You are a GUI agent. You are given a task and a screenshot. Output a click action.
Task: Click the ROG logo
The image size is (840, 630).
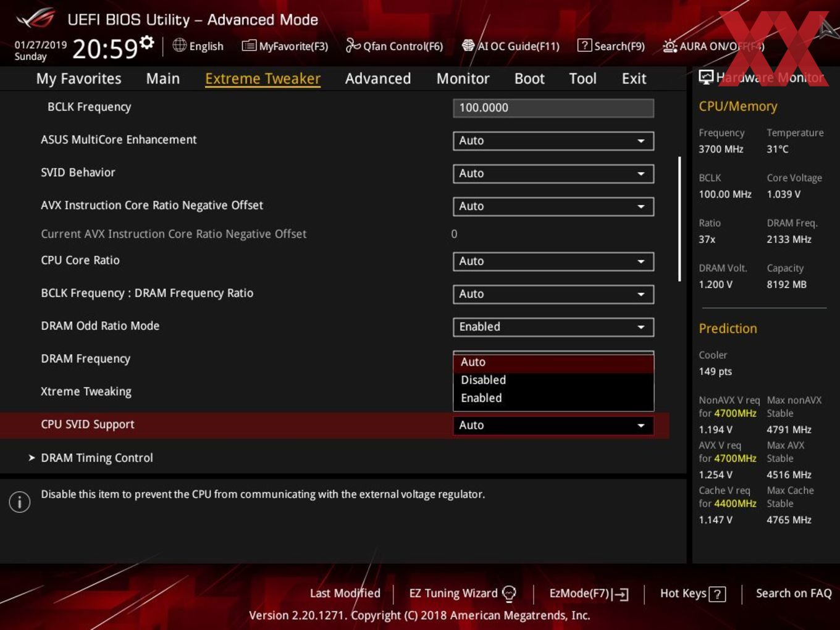click(36, 19)
